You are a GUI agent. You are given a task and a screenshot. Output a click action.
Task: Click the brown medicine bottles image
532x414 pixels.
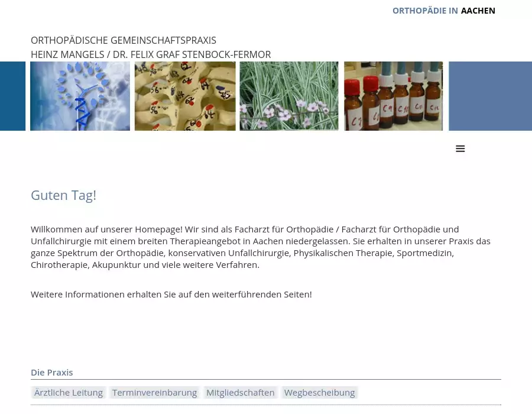(393, 96)
